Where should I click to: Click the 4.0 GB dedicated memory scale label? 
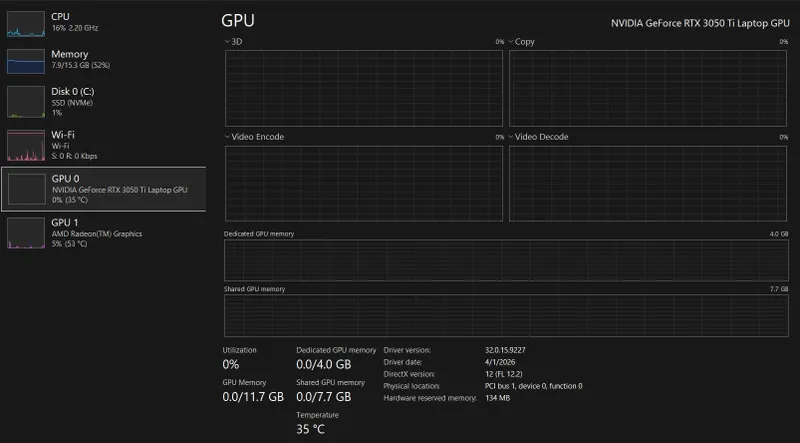(x=779, y=234)
